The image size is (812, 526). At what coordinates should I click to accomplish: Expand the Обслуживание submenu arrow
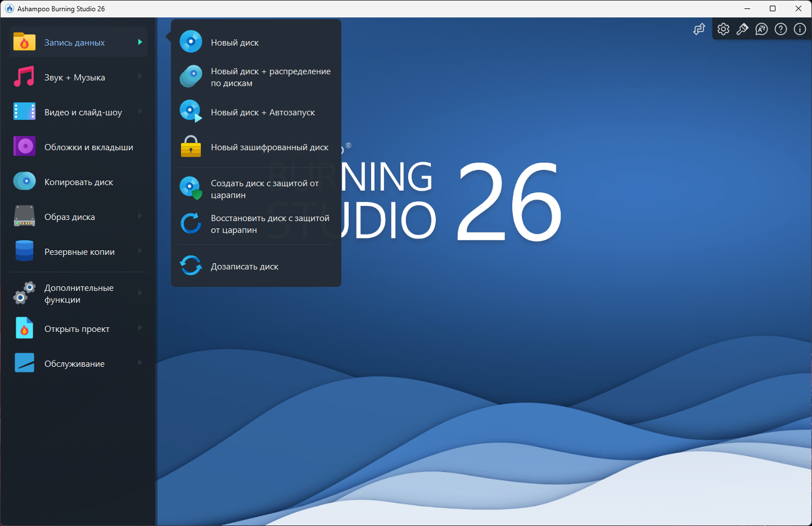(140, 363)
